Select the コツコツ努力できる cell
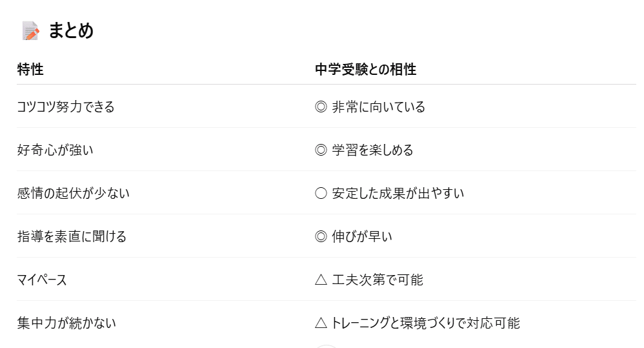644x348 pixels. coord(66,107)
